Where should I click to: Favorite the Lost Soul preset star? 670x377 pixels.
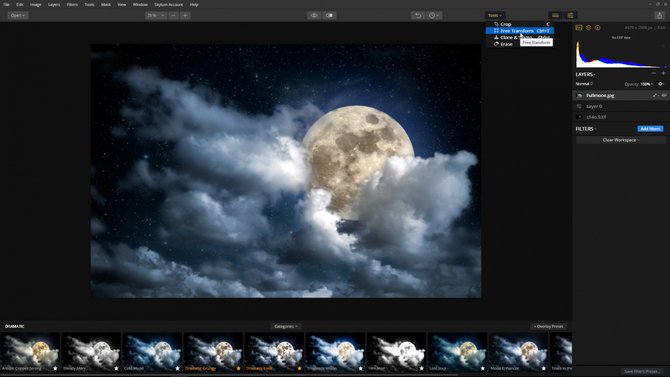click(483, 368)
